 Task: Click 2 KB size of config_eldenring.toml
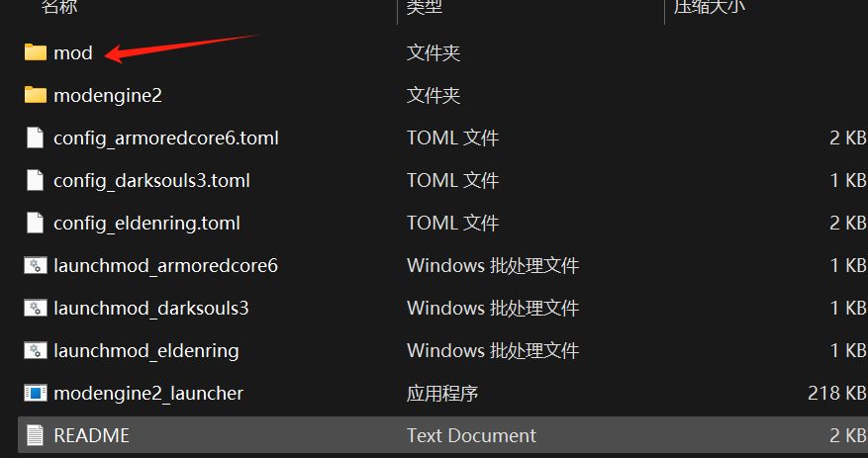848,223
